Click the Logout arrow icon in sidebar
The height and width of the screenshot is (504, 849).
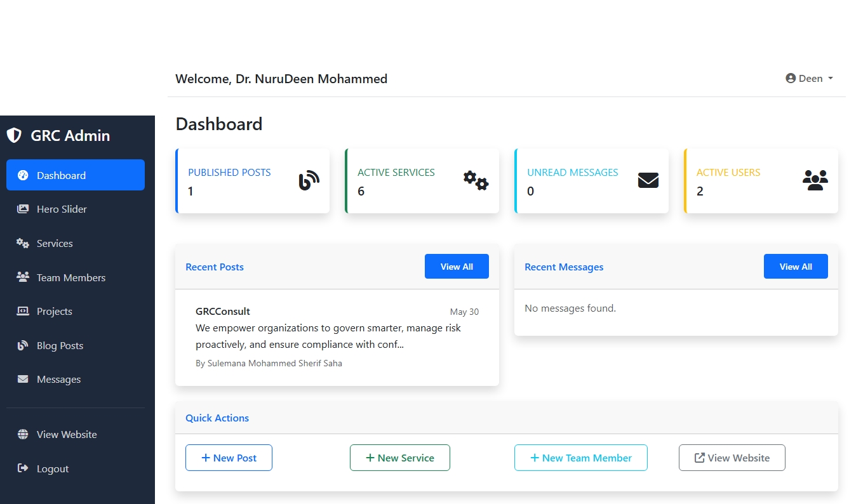click(x=23, y=468)
